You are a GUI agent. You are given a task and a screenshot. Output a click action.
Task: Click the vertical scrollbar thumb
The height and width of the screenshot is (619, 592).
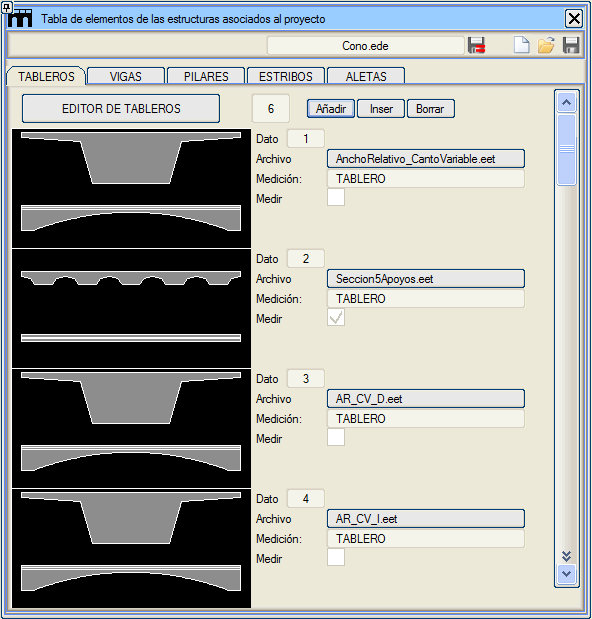click(x=567, y=149)
